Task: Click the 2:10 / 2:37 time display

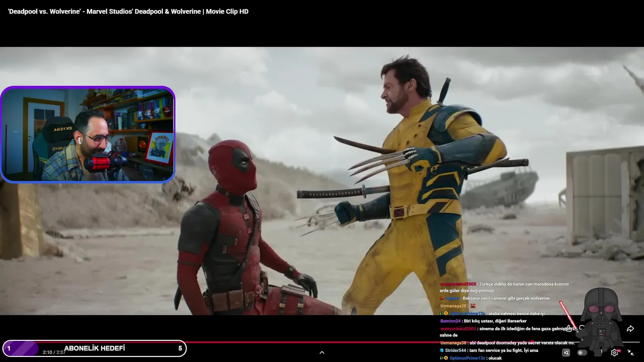Action: [54, 352]
